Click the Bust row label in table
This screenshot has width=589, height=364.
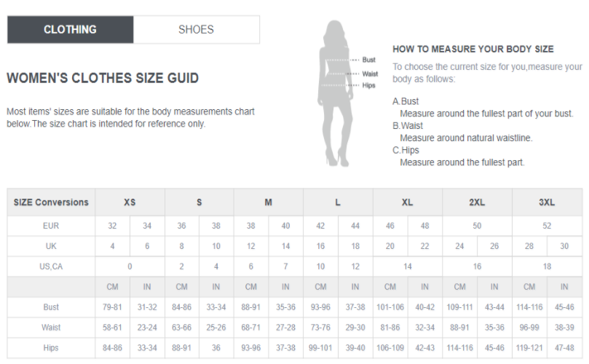(51, 307)
